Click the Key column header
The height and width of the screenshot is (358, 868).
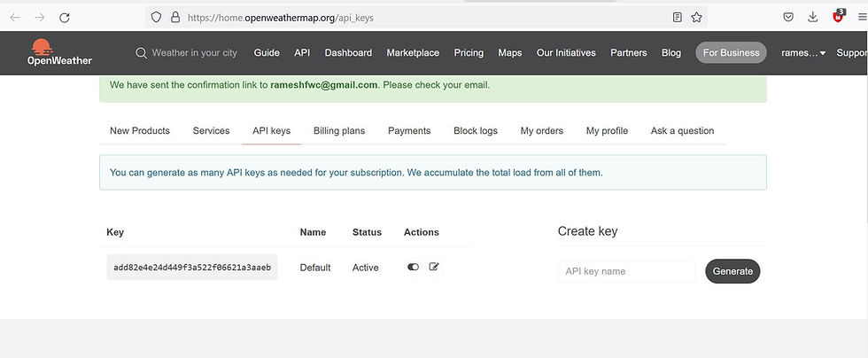click(115, 232)
